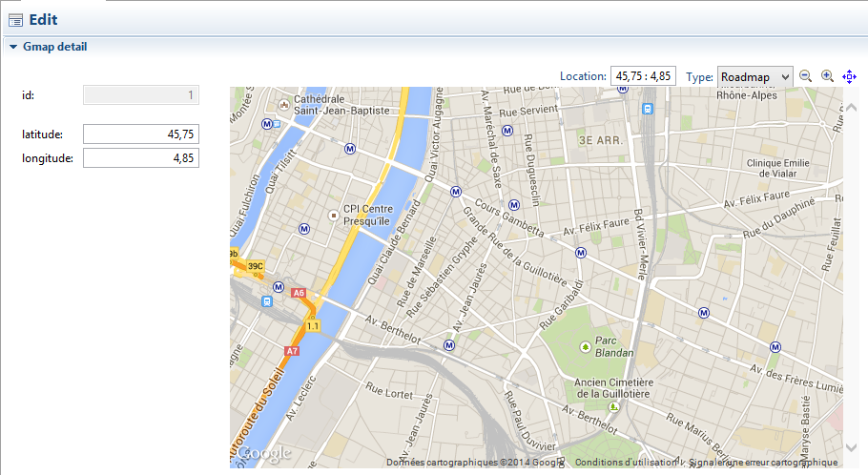Click the A7 highway shield on map
868x475 pixels.
pos(292,351)
